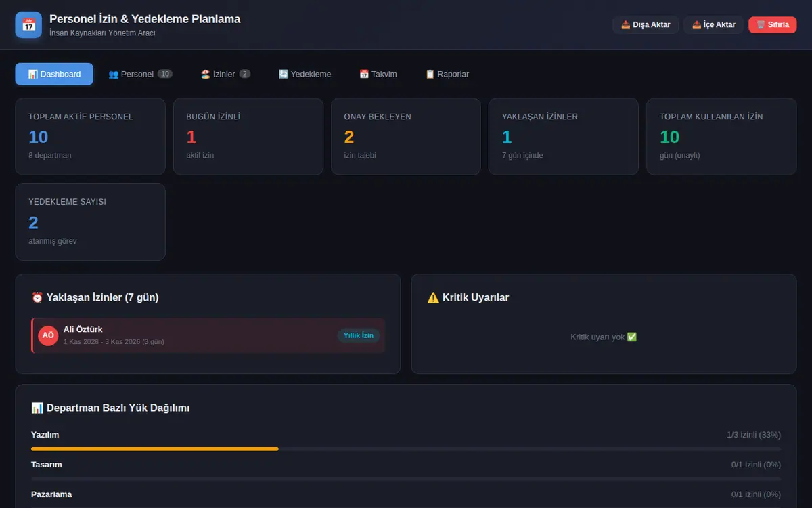The width and height of the screenshot is (812, 508).
Task: Open the Dashboard tab
Action: 54,74
